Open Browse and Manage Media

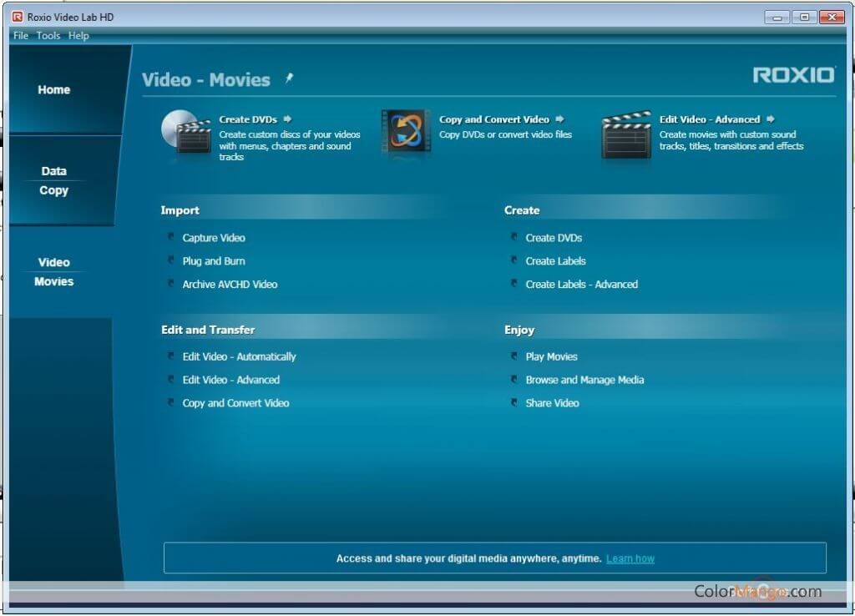coord(584,380)
